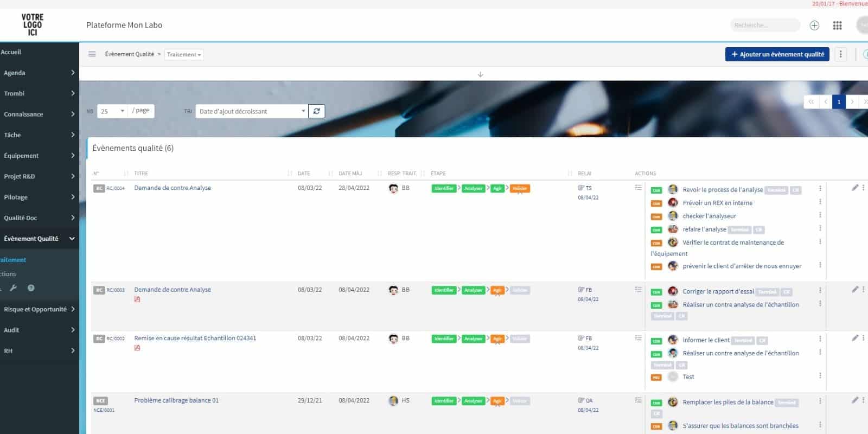This screenshot has height=434, width=868.
Task: Open PDF icon under Remise en cause title
Action: (x=137, y=348)
